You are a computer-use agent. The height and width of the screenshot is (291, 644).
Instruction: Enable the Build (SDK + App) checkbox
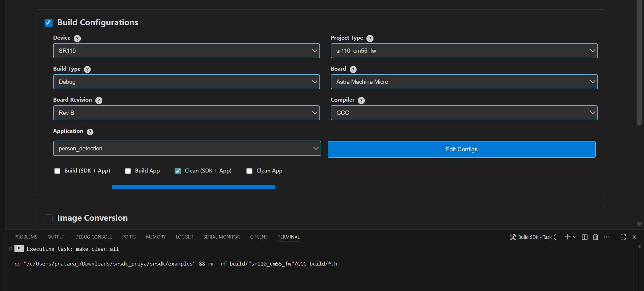57,171
